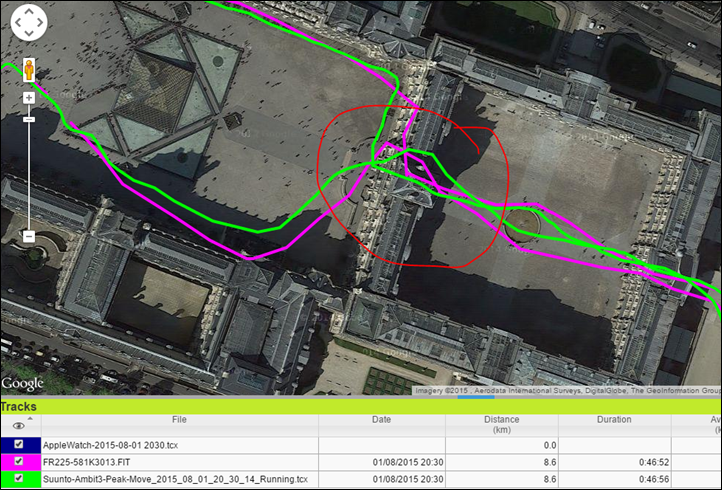The image size is (722, 490).
Task: Click the Street View pegman icon
Action: coord(29,69)
